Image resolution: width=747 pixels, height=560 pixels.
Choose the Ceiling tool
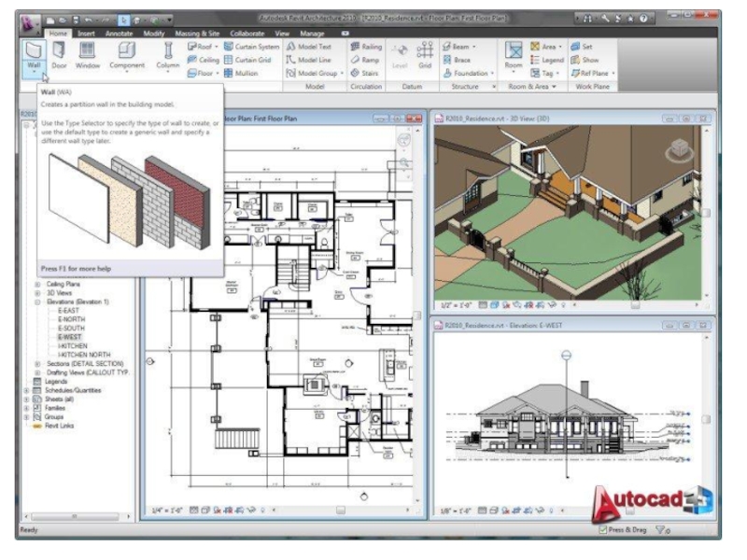(x=203, y=60)
